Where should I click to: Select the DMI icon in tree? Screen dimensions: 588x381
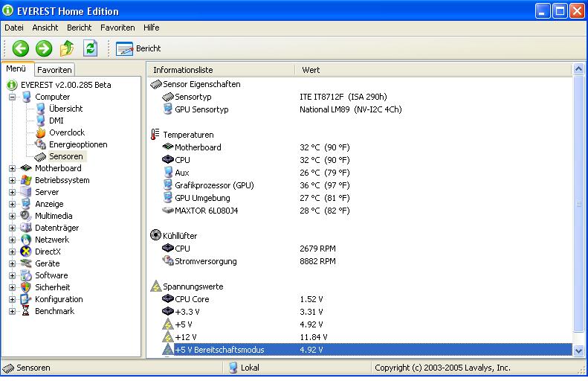pos(40,121)
